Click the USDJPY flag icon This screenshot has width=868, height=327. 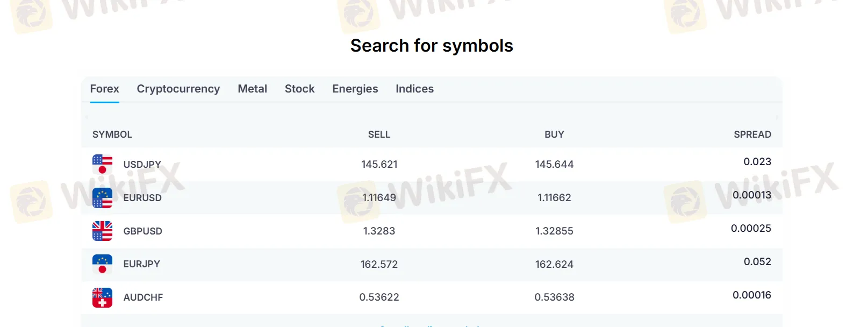point(102,164)
